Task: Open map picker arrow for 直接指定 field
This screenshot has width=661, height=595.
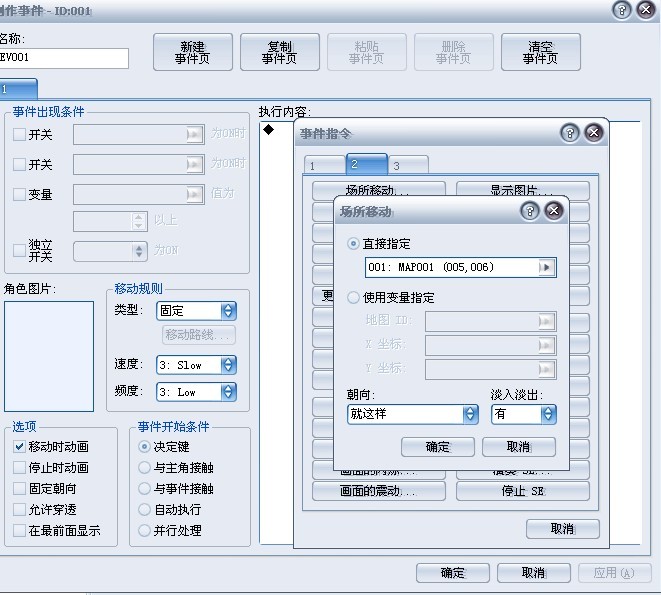Action: click(546, 267)
